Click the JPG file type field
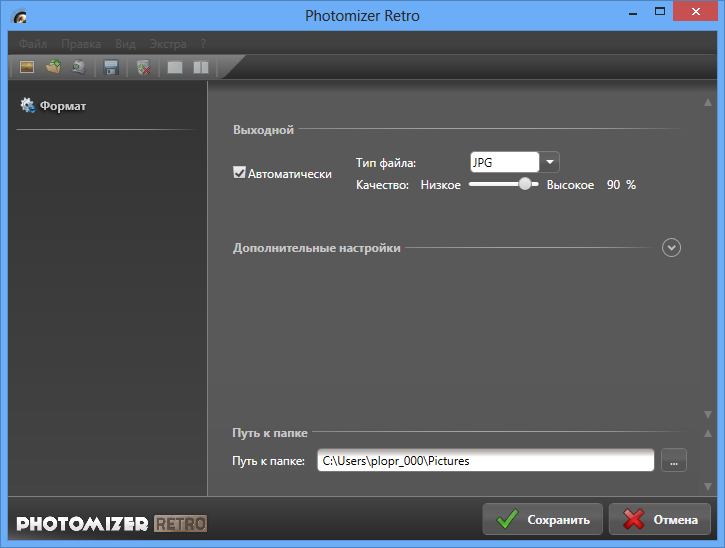Viewport: 725px width, 548px height. tap(504, 162)
